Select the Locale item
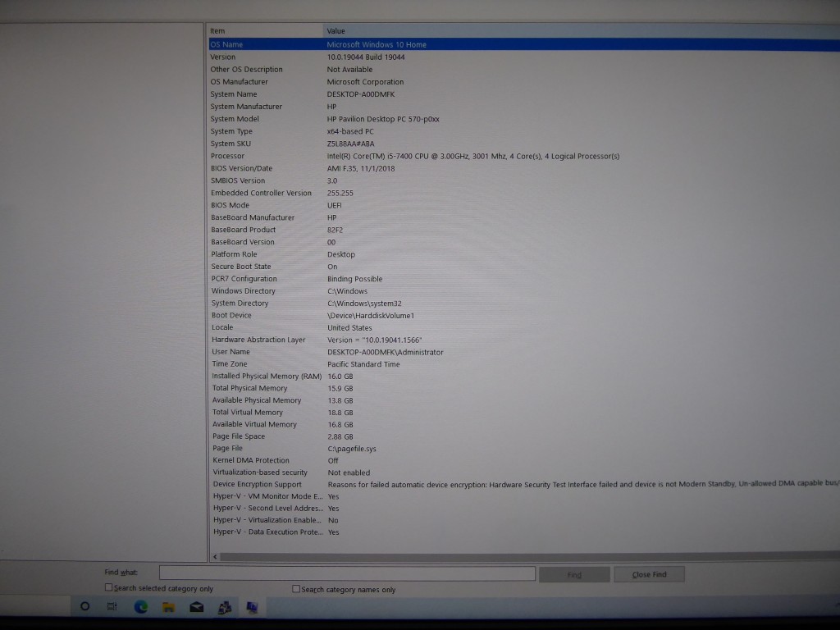The width and height of the screenshot is (840, 630). coord(222,327)
